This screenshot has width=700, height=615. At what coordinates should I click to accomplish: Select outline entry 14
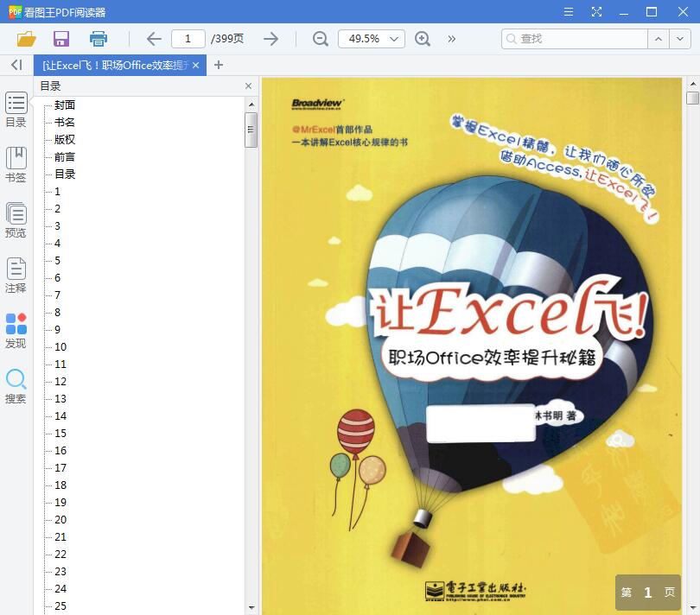pos(60,416)
